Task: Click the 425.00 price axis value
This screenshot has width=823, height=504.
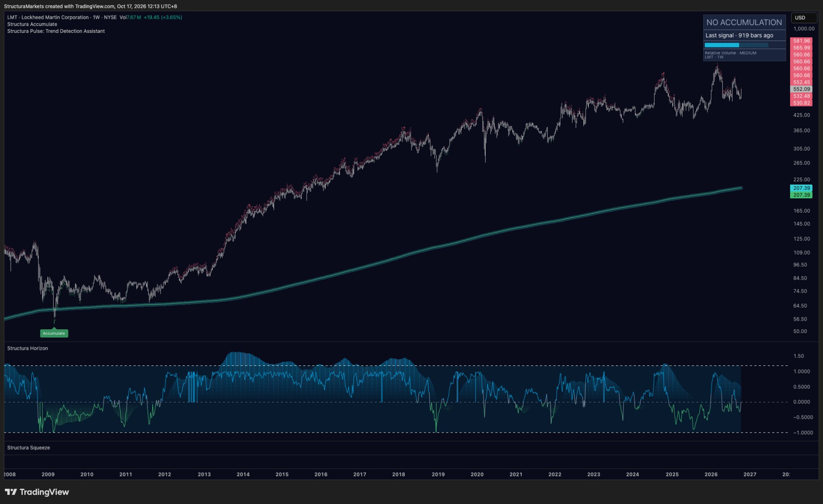Action: coord(802,115)
